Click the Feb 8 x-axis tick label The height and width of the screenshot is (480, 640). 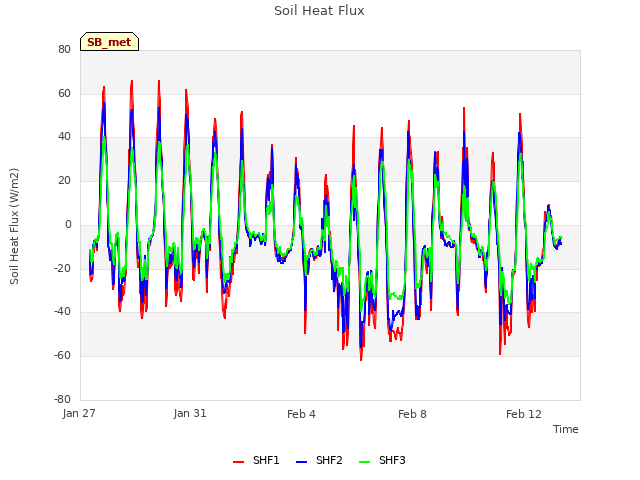[x=412, y=414]
